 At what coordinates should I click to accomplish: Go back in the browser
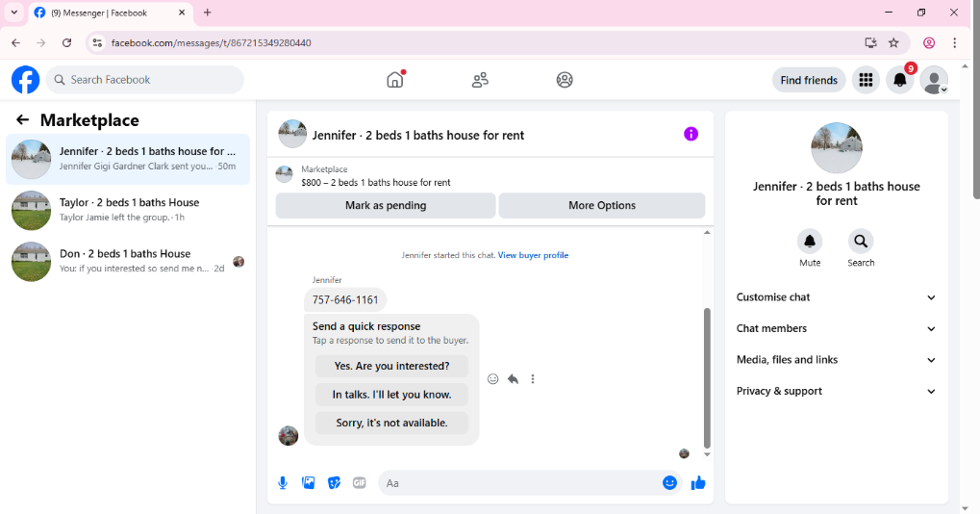pyautogui.click(x=15, y=42)
